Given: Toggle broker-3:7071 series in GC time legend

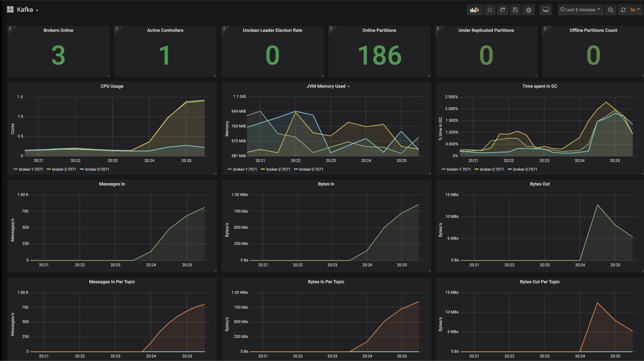Looking at the screenshot, I should click(525, 169).
